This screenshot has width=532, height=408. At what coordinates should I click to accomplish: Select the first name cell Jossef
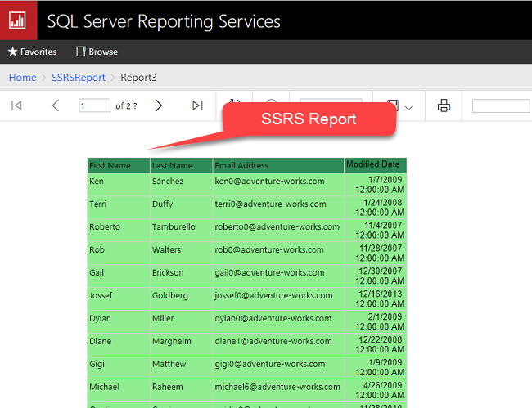119,299
